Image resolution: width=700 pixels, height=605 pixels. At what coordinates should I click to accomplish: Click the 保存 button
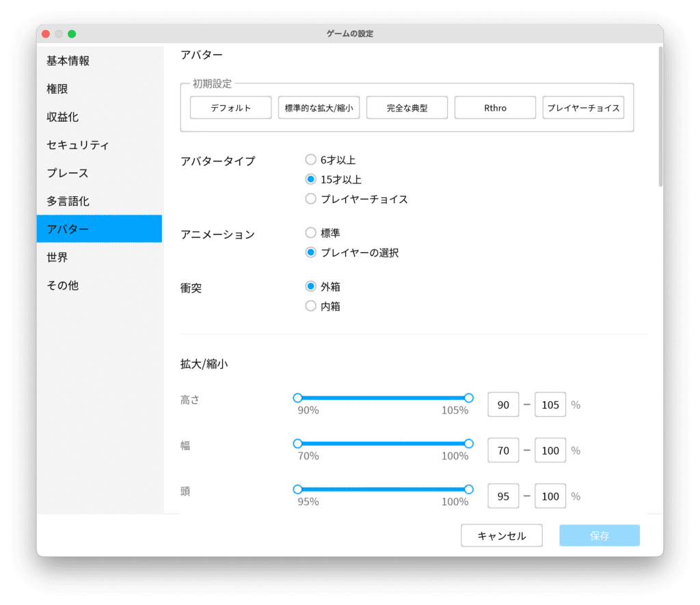[x=599, y=536]
